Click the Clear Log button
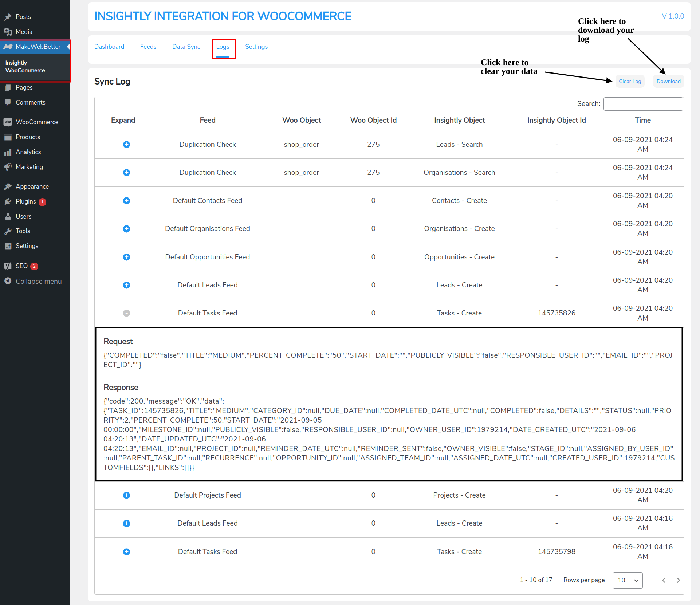Viewport: 700px width, 605px height. pyautogui.click(x=630, y=81)
